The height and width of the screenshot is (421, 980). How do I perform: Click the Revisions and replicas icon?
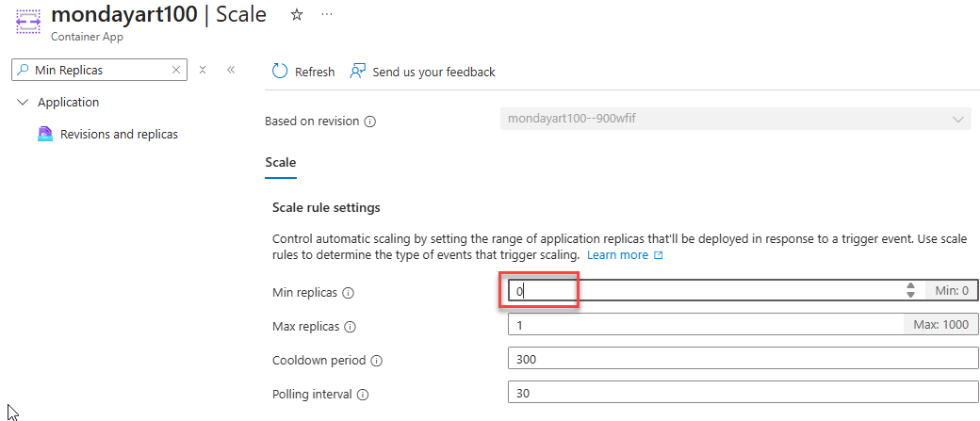pos(45,135)
